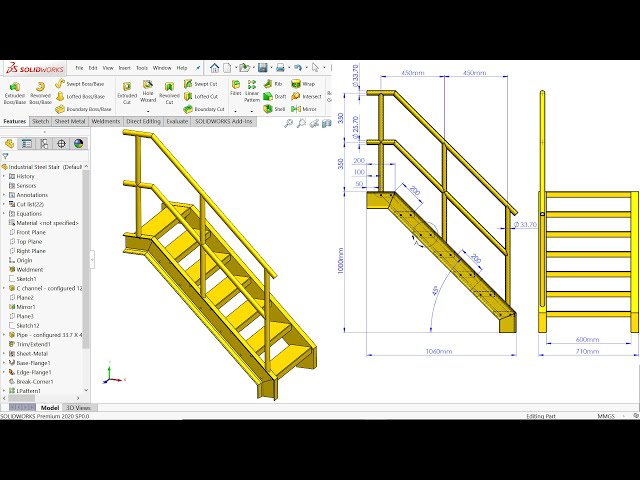
Task: Select the Revolved Cut tool
Action: click(169, 93)
